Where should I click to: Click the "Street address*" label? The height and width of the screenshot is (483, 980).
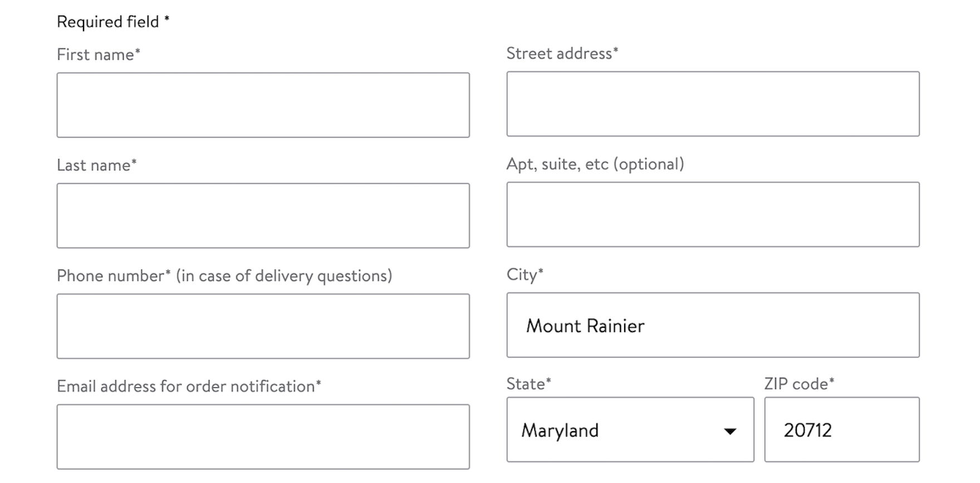point(562,53)
